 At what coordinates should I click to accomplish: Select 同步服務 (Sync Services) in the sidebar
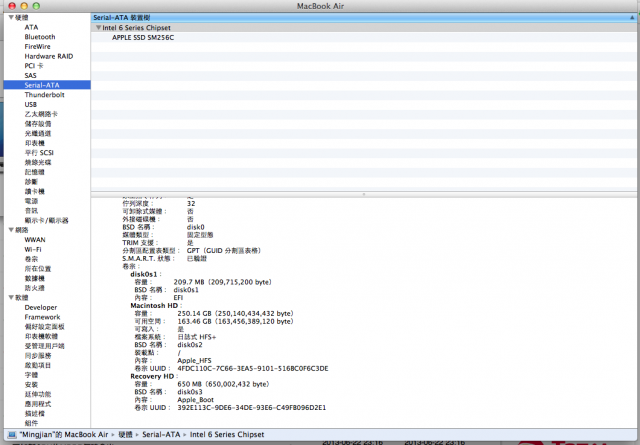tap(38, 356)
